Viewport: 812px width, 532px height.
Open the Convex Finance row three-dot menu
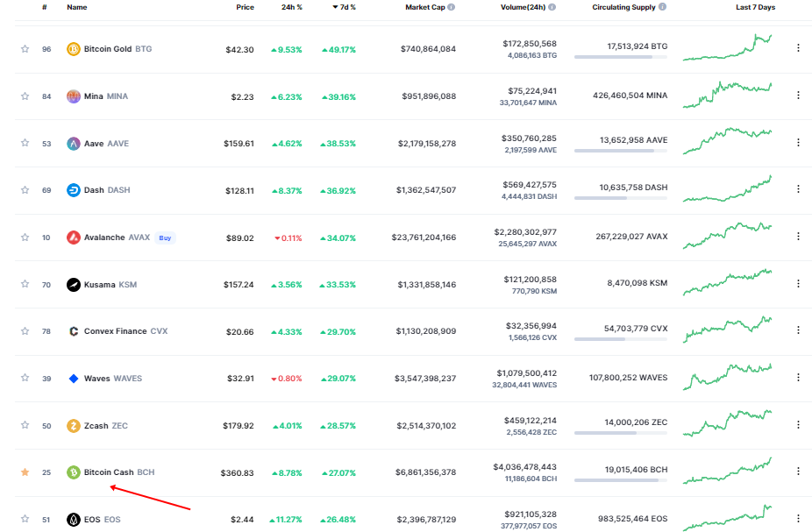(798, 330)
